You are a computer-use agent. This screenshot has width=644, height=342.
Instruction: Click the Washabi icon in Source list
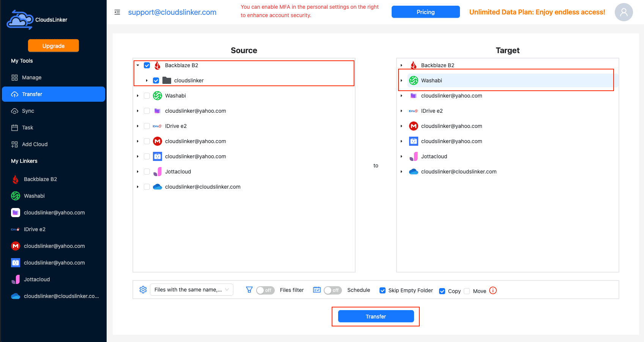pyautogui.click(x=157, y=96)
